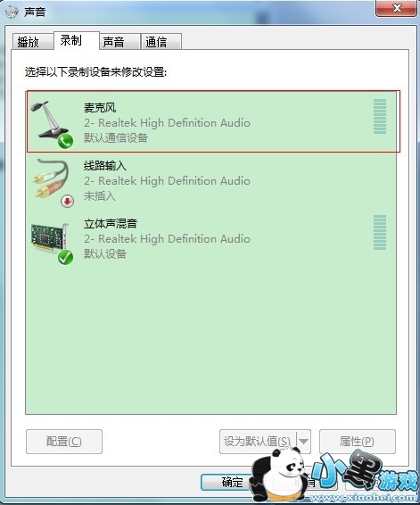Click the microphone device icon
The width and height of the screenshot is (420, 505).
(x=50, y=120)
